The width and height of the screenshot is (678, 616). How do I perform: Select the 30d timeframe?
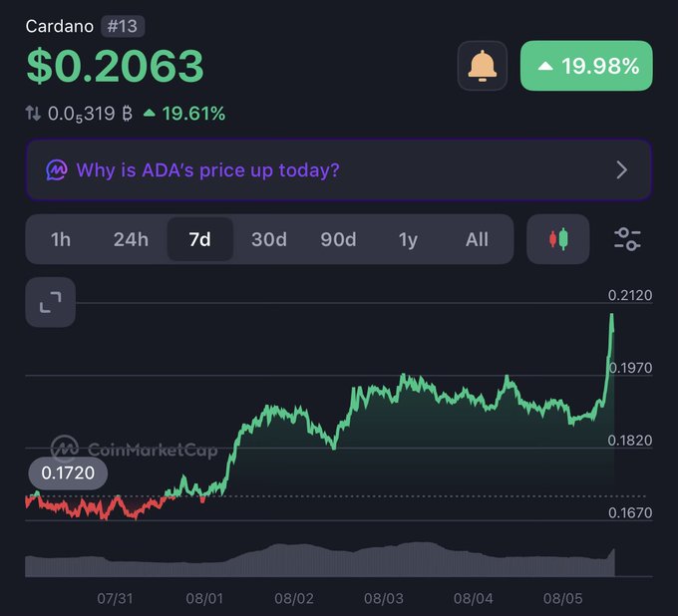[269, 239]
